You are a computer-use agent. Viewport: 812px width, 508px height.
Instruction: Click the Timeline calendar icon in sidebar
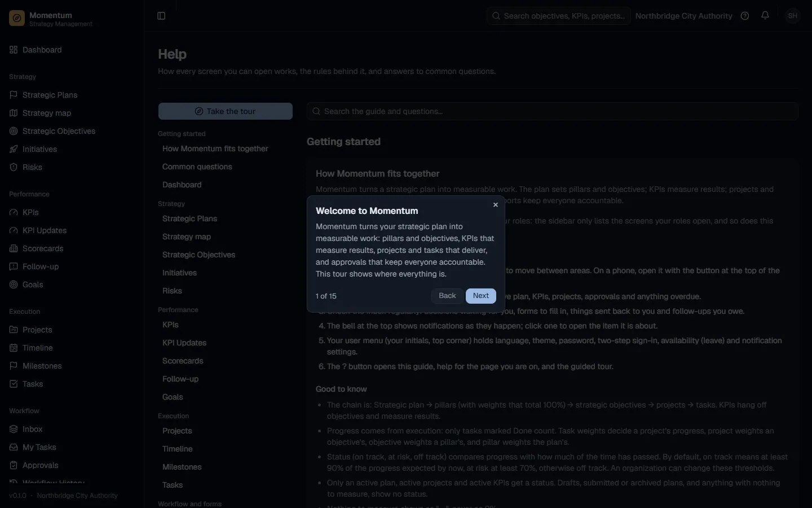pos(14,348)
